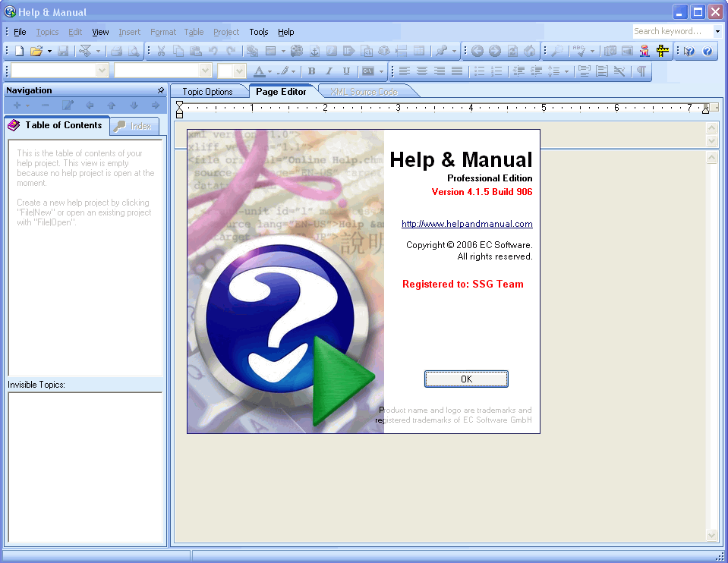Click the Insert Table grid icon
728x563 pixels.
tap(419, 51)
